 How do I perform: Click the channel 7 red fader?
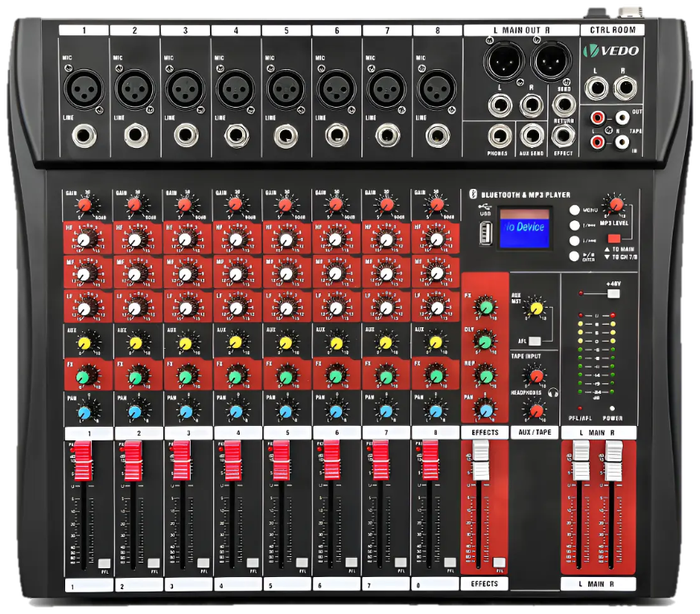click(381, 461)
